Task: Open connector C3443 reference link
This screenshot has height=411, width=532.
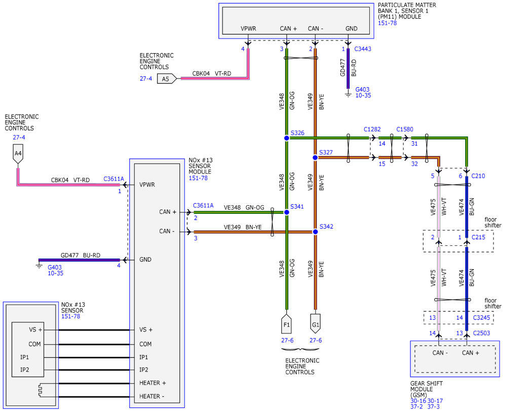Action: [363, 49]
